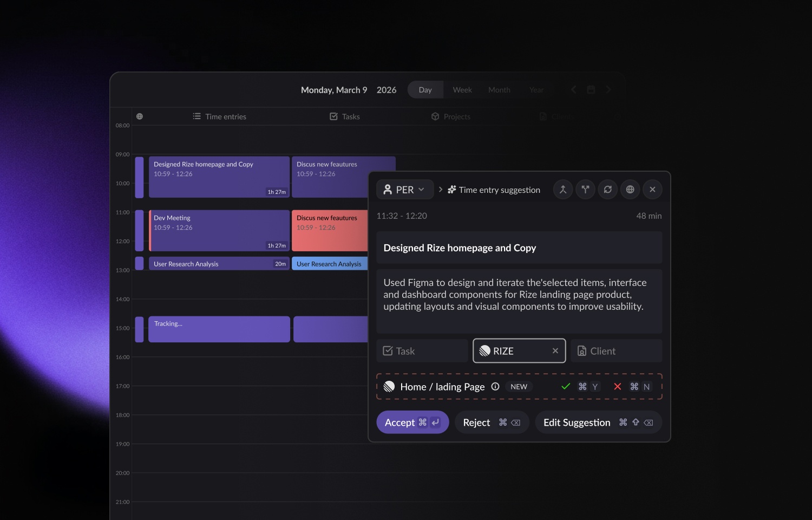Open the Task selector field
The image size is (812, 520).
pyautogui.click(x=422, y=350)
